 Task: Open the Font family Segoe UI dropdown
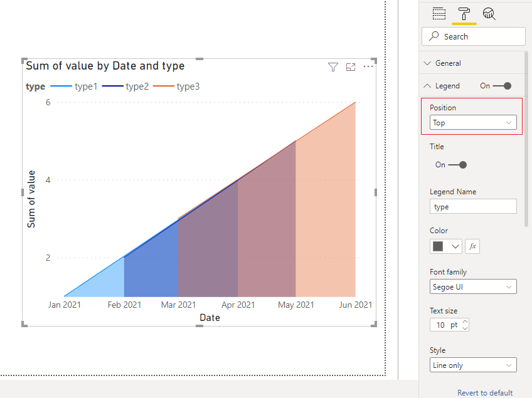[473, 287]
